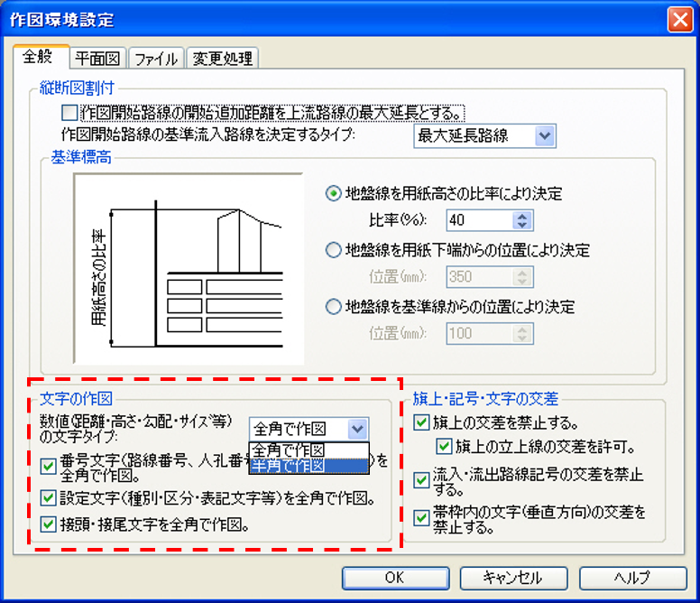Select 地盤線を用紙高さの比率により決定 radio button
Image resolution: width=700 pixels, height=603 pixels.
point(334,194)
